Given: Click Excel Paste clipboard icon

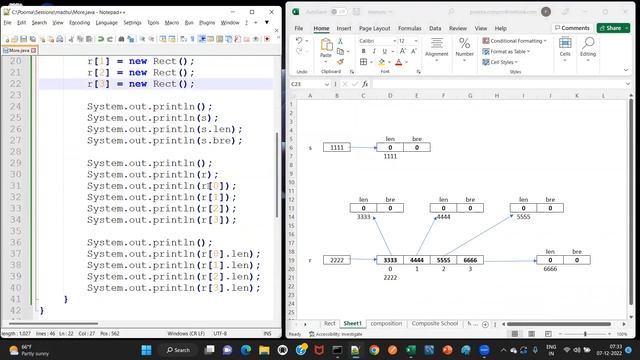Looking at the screenshot, I should [326, 44].
